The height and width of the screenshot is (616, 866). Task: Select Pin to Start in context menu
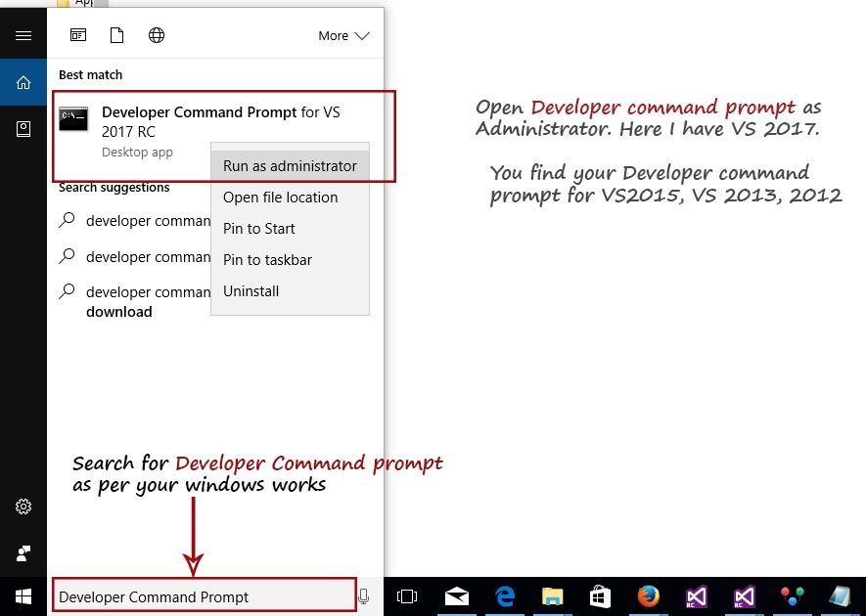click(x=290, y=229)
